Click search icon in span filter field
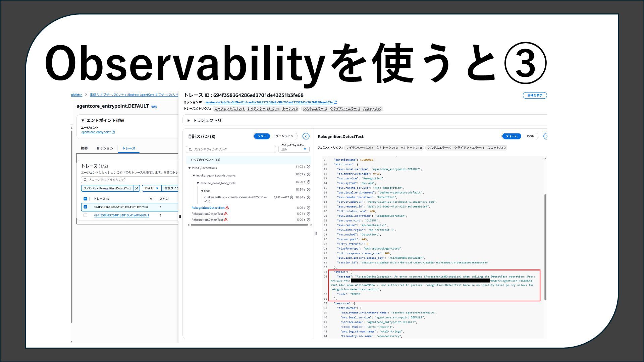 tap(191, 149)
